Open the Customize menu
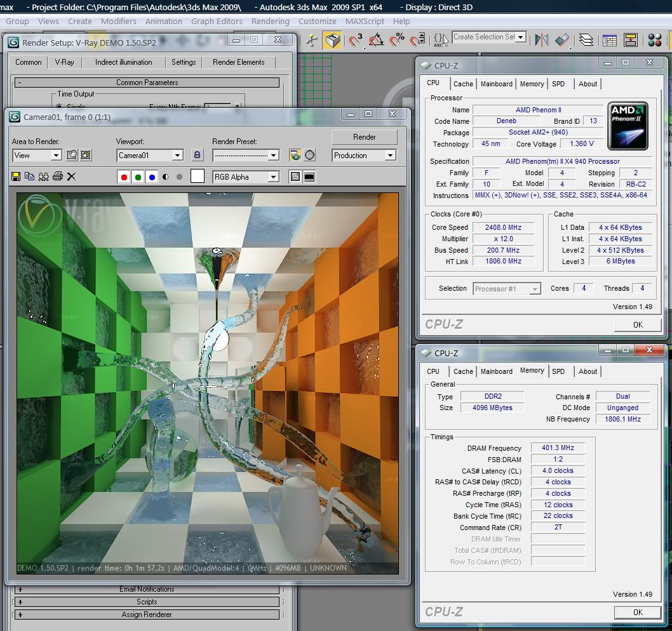Image resolution: width=672 pixels, height=631 pixels. [x=317, y=21]
